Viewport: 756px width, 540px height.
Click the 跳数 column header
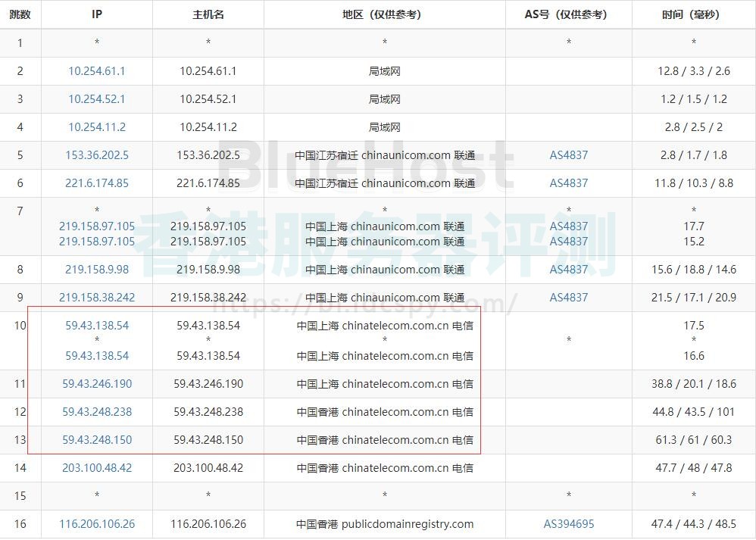(20, 14)
